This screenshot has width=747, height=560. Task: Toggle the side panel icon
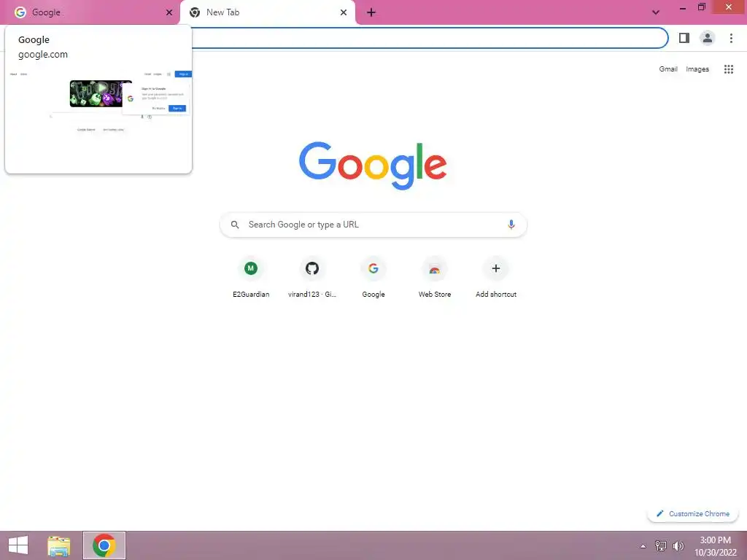pos(684,38)
